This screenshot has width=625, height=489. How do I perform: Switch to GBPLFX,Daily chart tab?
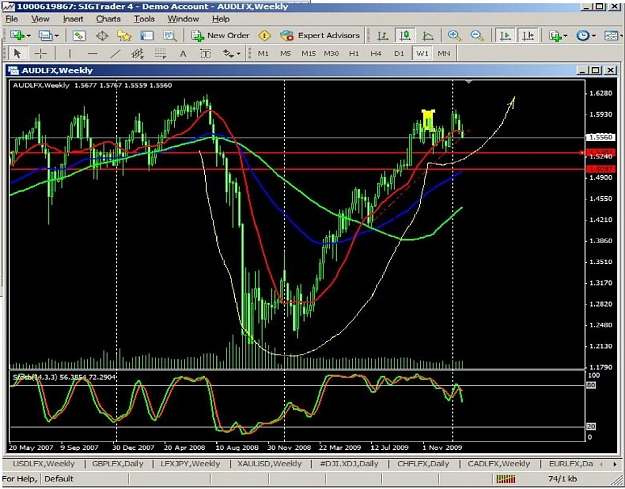coord(118,464)
